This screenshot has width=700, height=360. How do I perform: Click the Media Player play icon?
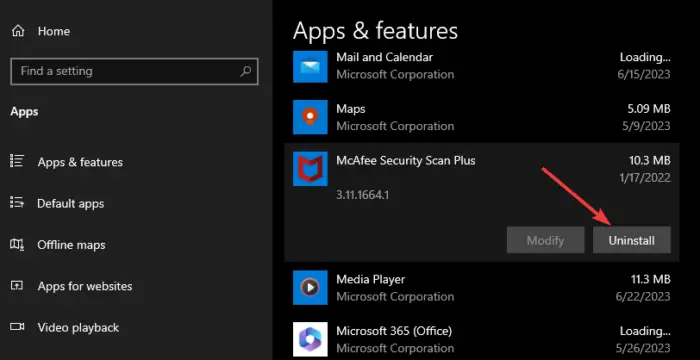tap(310, 287)
